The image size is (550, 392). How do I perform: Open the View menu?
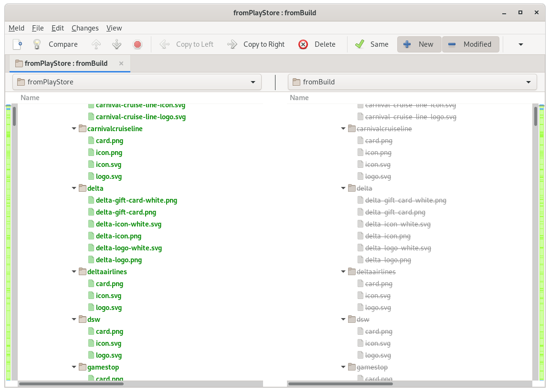(114, 28)
